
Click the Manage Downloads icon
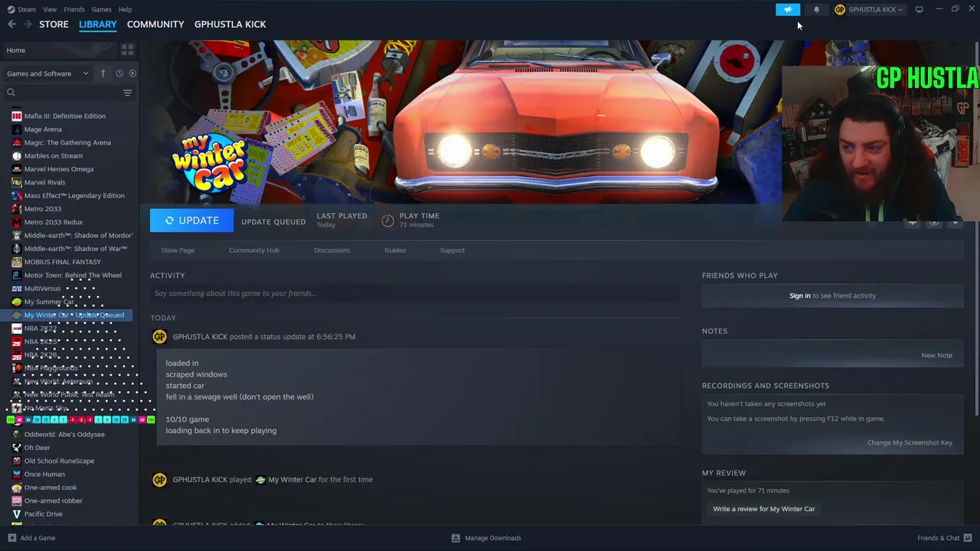point(456,538)
